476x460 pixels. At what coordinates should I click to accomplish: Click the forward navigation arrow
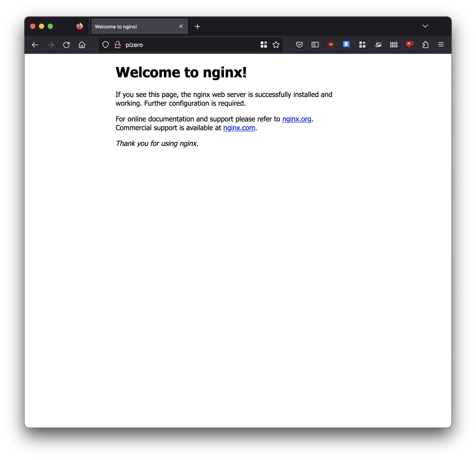pos(51,45)
